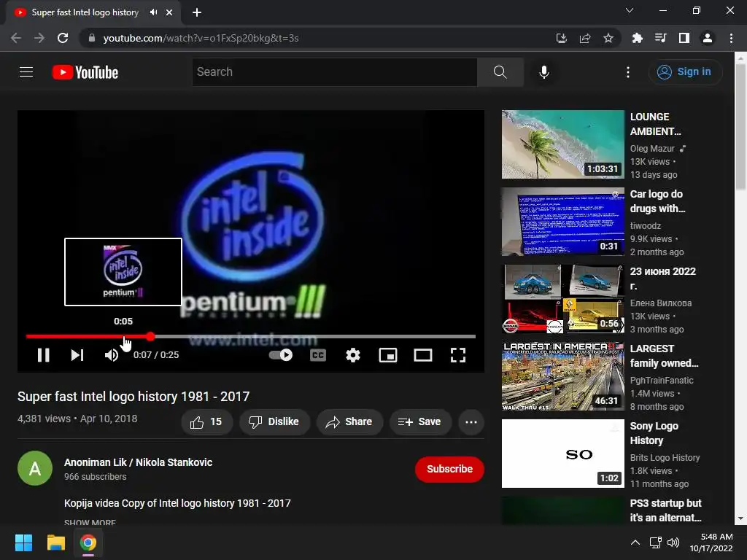Switch to miniplayer mode

click(x=388, y=355)
